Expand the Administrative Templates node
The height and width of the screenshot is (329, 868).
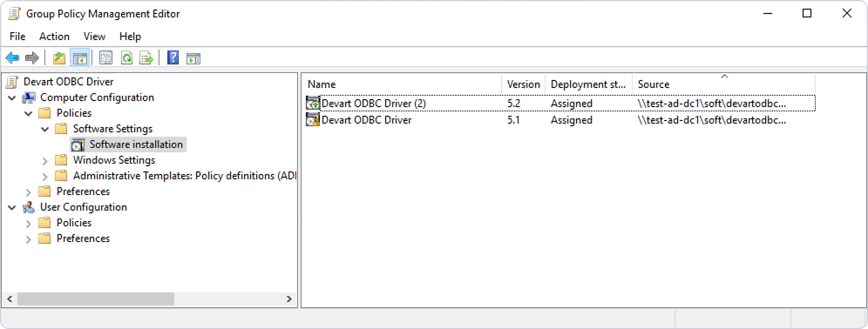point(45,176)
